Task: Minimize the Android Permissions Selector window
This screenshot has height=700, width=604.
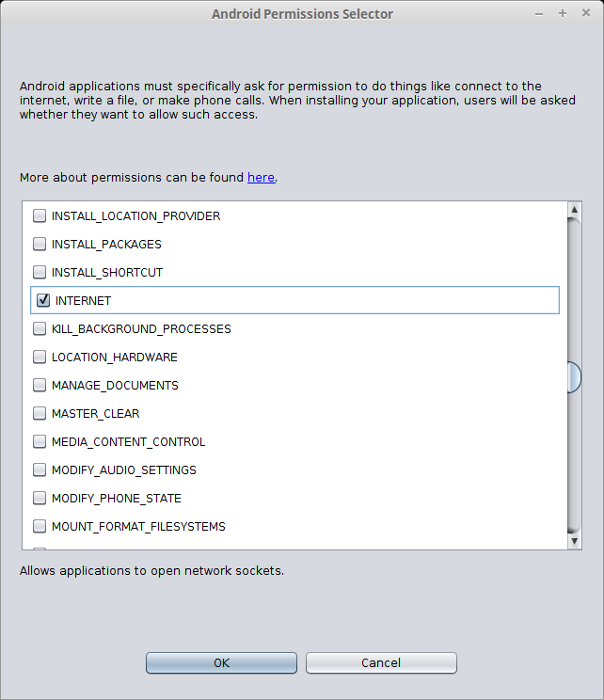Action: tap(539, 13)
